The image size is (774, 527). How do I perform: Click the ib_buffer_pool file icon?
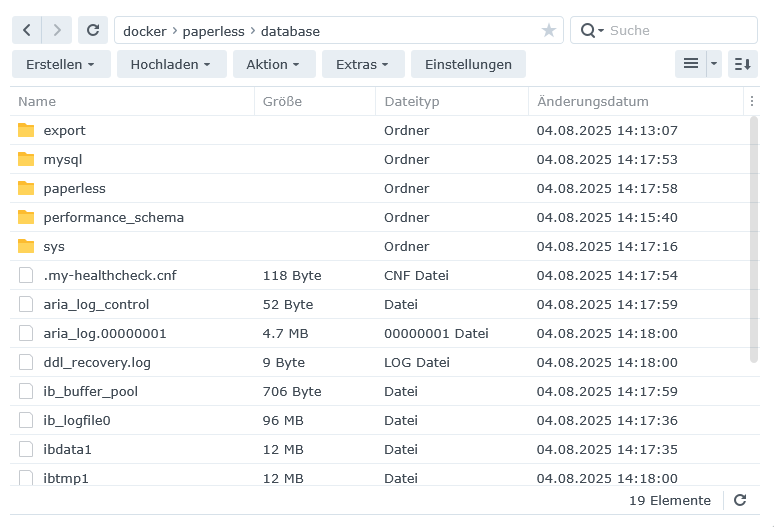coord(26,391)
